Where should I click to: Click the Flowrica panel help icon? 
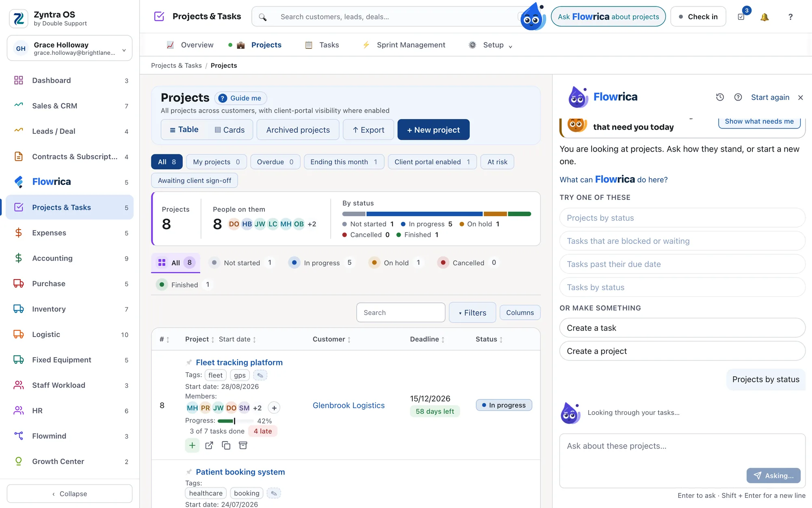tap(738, 97)
